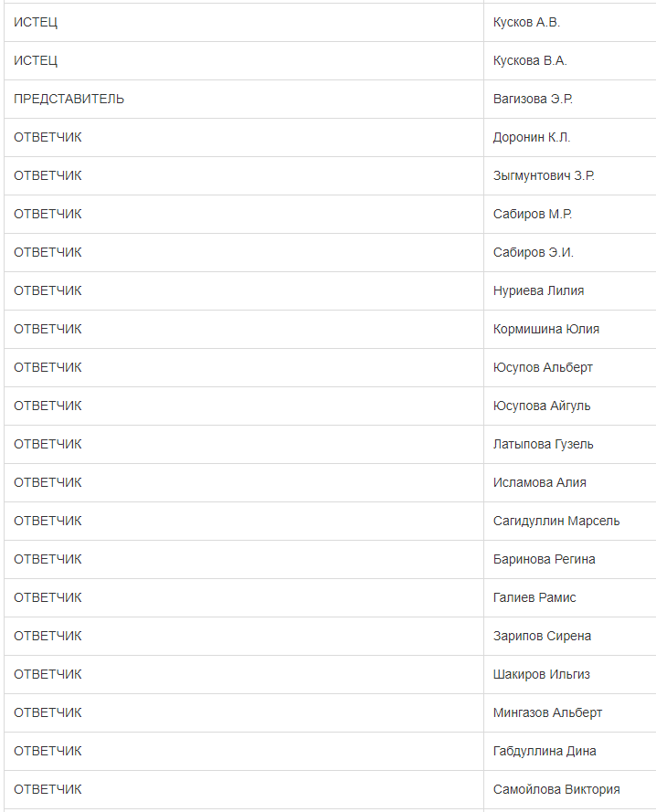Click the Юсупов Альберт entry
The image size is (656, 812).
[x=543, y=367]
